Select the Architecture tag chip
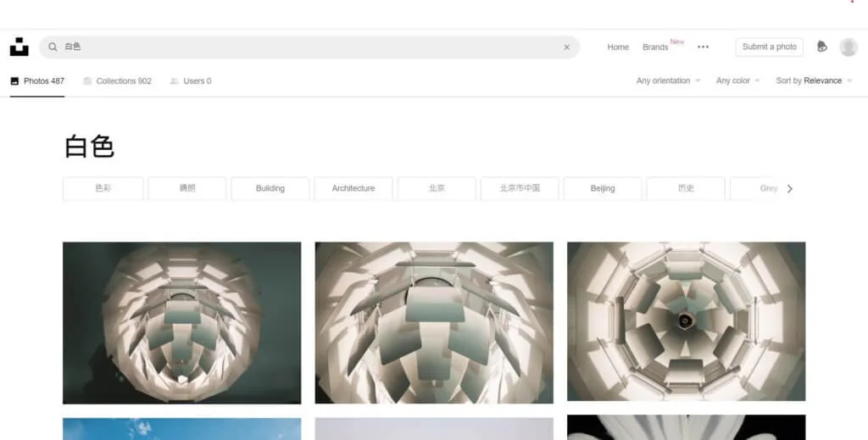 pos(353,189)
